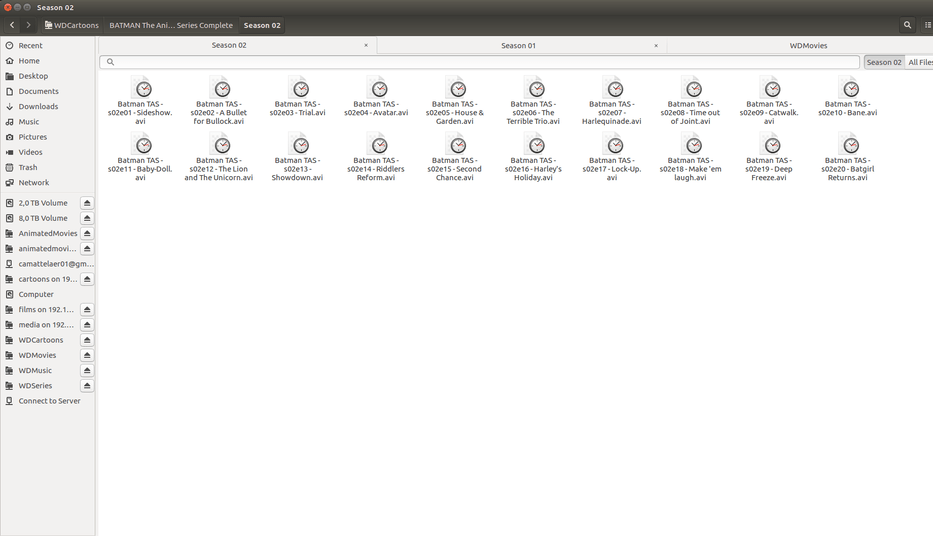
Task: Click Connect to Server in sidebar
Action: click(48, 401)
